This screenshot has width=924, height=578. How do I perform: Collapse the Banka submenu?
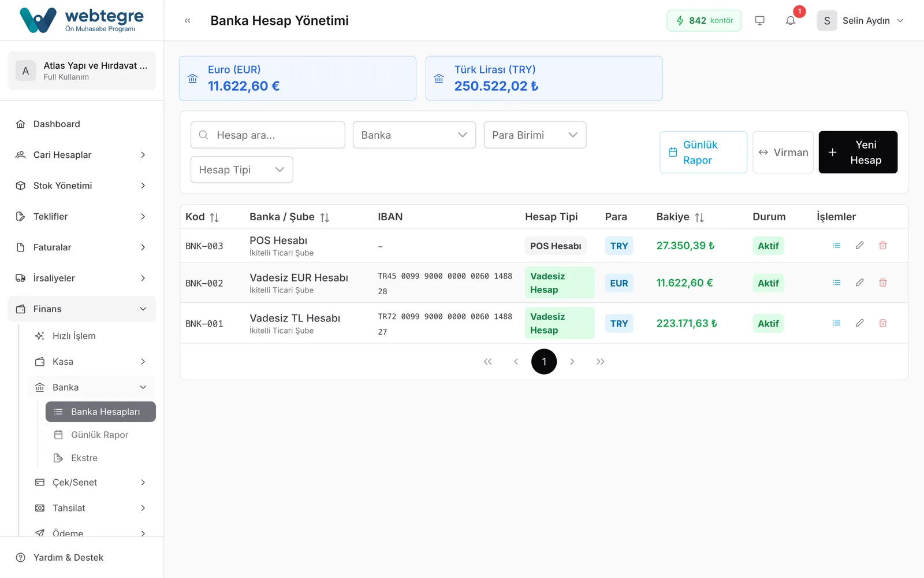91,387
